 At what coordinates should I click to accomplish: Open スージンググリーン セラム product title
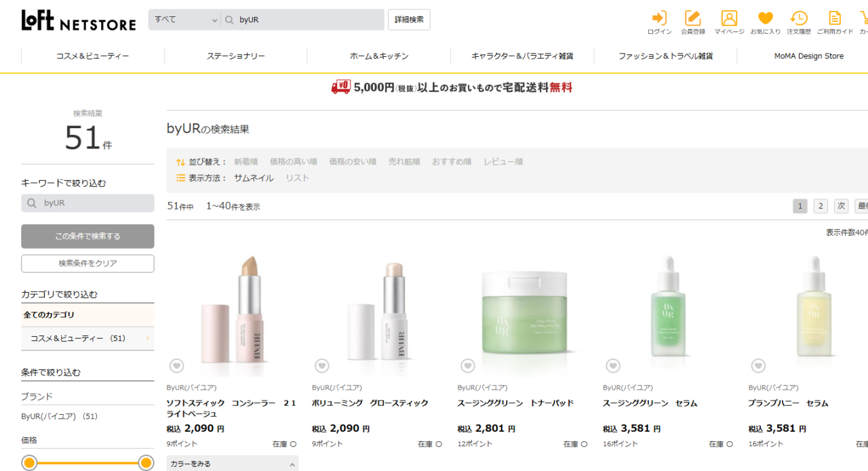(650, 403)
